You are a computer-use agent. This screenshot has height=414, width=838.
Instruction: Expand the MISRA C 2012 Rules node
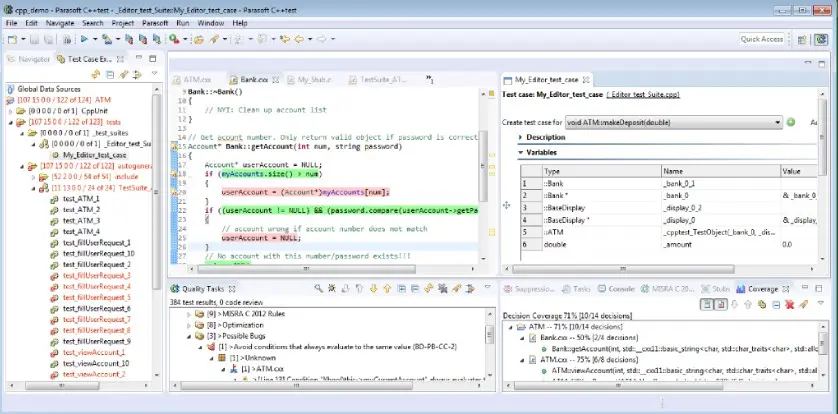pos(189,314)
